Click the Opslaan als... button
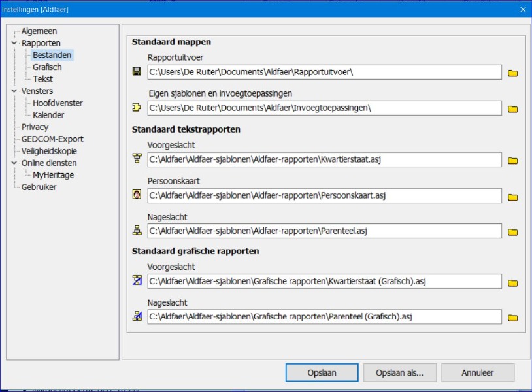This screenshot has height=392, width=532. tap(399, 373)
